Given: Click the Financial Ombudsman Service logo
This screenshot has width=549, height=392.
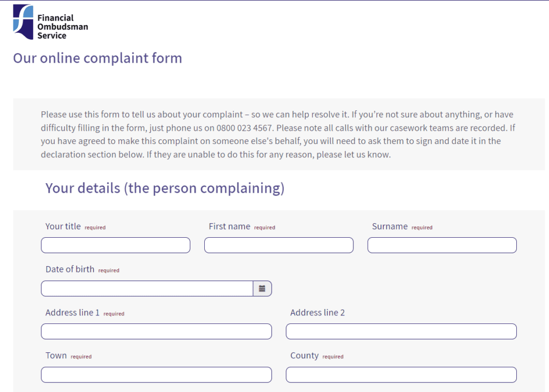Looking at the screenshot, I should coord(51,22).
